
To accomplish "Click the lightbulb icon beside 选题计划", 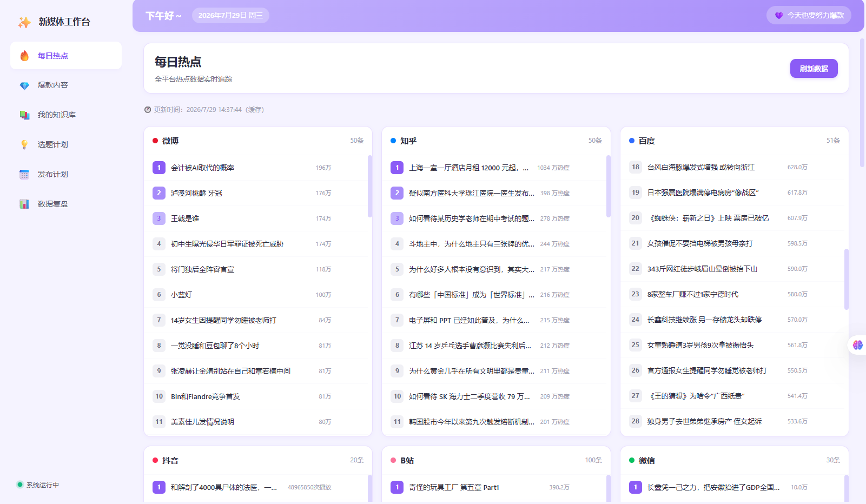I will (24, 145).
